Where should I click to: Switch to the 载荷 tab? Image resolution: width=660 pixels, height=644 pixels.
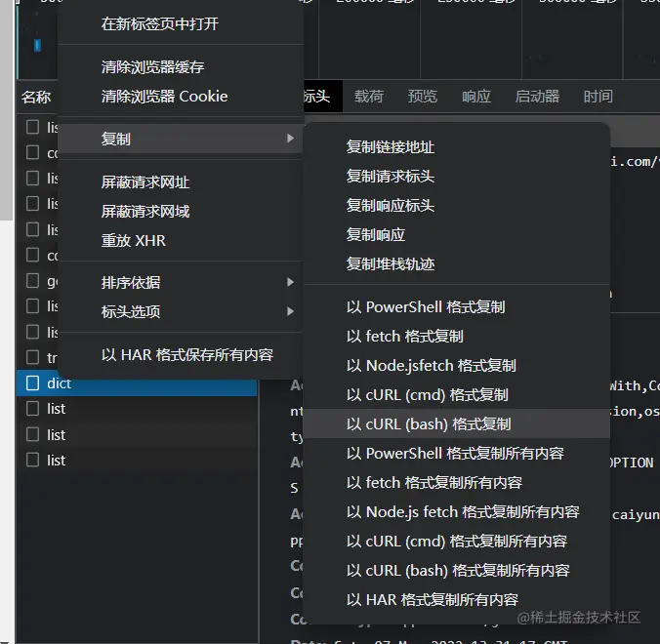point(369,97)
